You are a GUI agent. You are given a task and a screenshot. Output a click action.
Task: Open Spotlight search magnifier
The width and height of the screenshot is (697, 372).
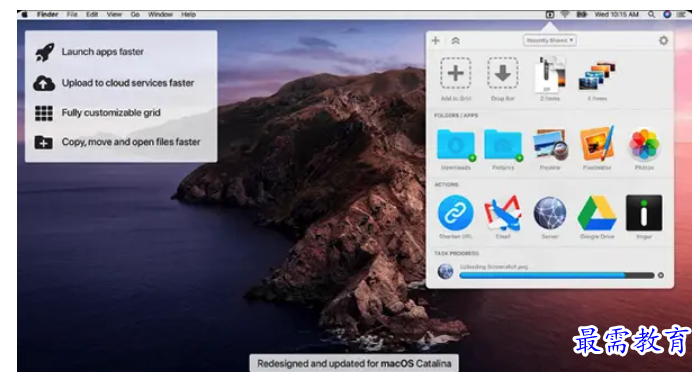click(651, 15)
